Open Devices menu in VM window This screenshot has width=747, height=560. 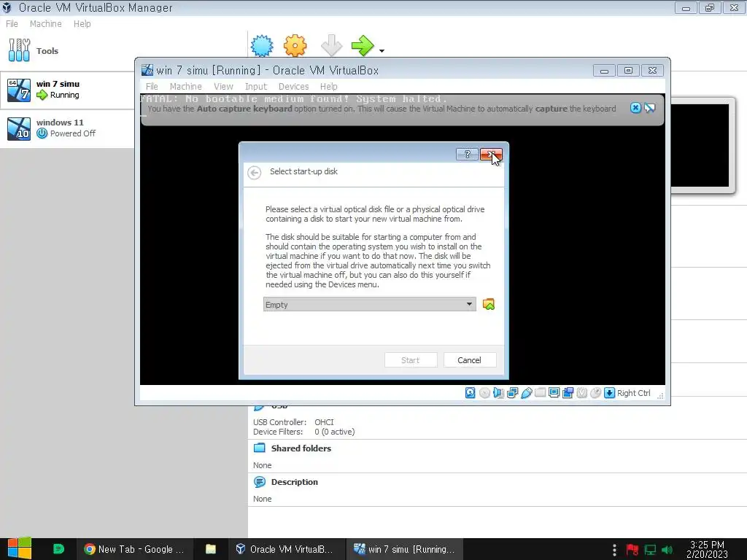(293, 87)
